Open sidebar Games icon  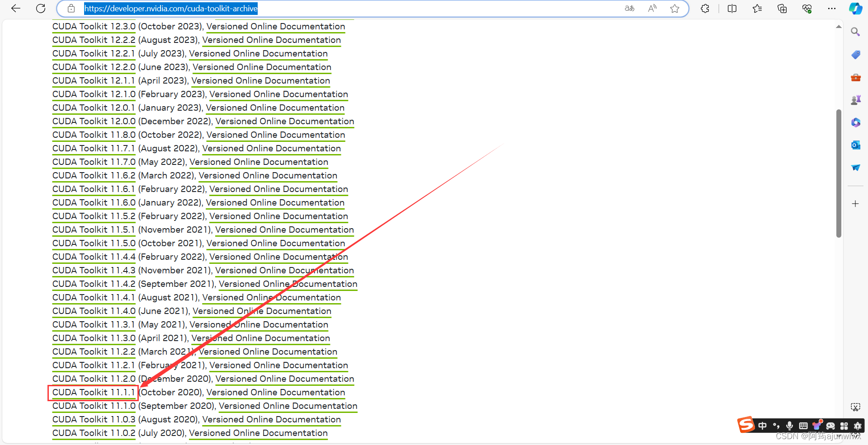(x=855, y=100)
